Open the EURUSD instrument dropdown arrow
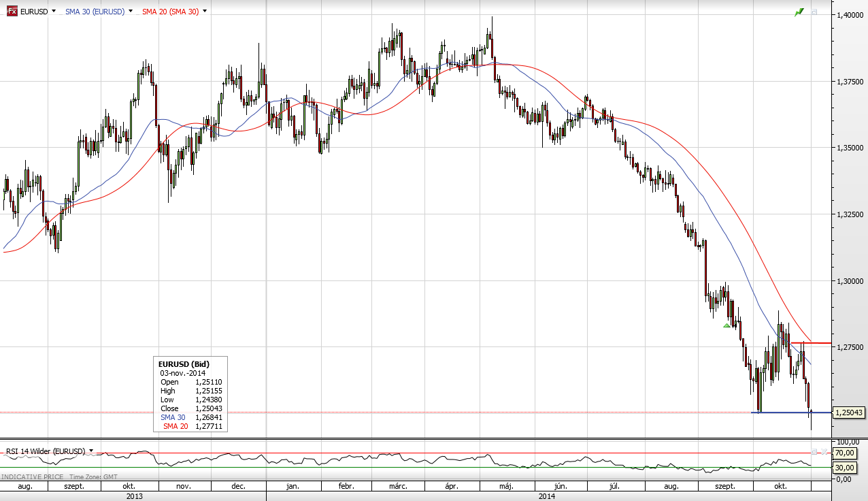868x501 pixels. pyautogui.click(x=54, y=12)
